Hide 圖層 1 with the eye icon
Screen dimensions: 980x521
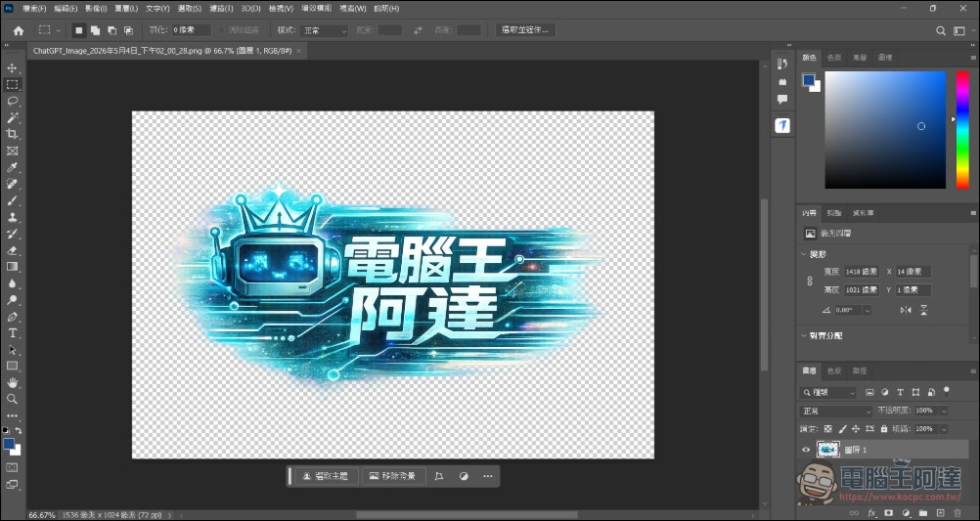806,450
